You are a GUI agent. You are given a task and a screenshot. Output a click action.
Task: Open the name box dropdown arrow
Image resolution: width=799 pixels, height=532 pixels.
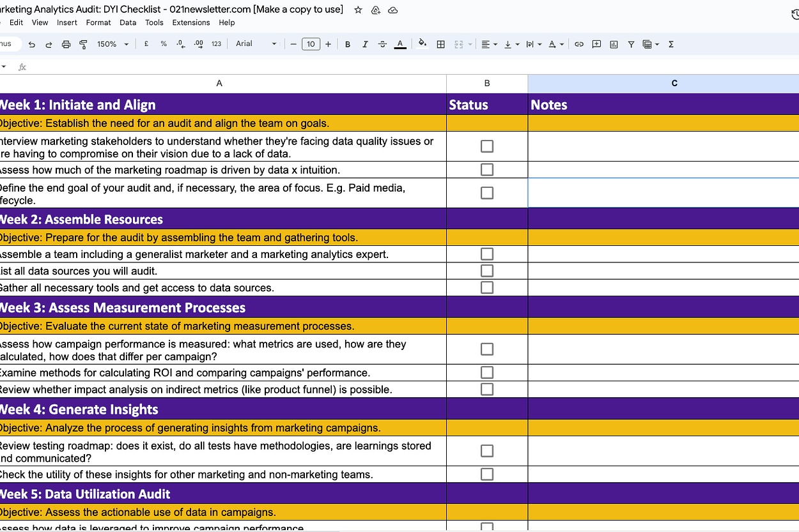tap(4, 66)
